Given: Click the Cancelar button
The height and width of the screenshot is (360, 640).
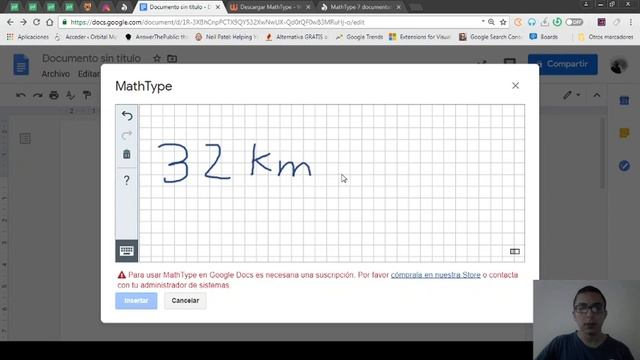Looking at the screenshot, I should (x=185, y=301).
